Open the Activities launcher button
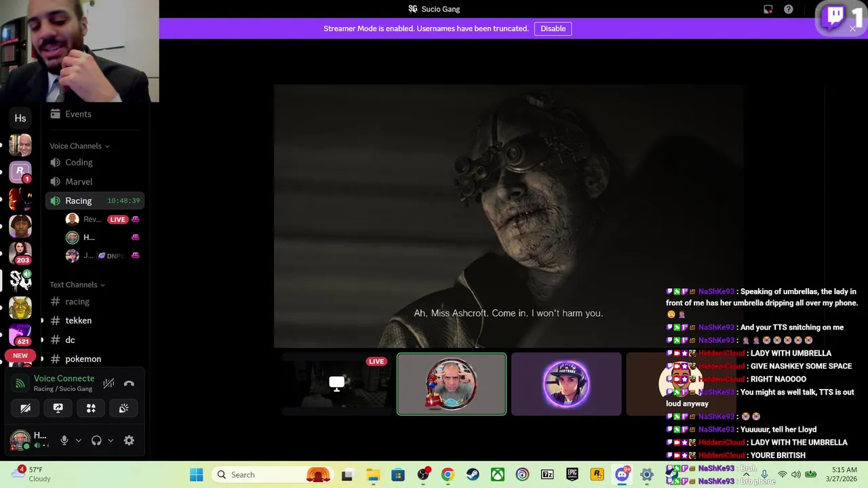 (91, 408)
